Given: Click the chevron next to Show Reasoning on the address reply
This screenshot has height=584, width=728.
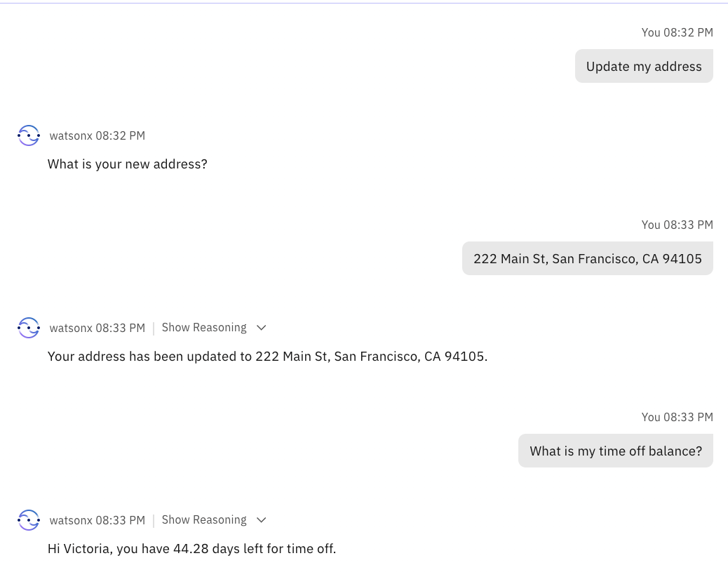Looking at the screenshot, I should click(x=262, y=328).
